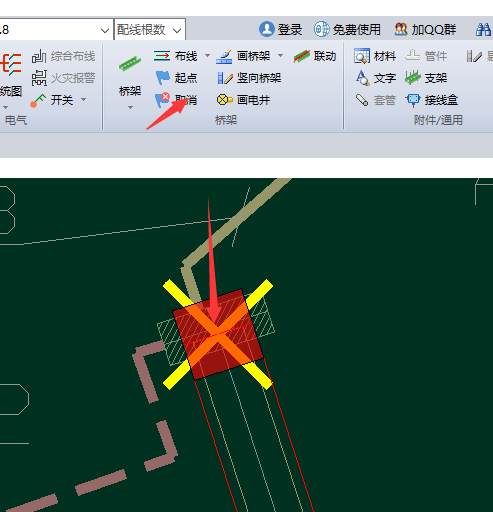
Task: Click the binoculars search icon
Action: 483,29
